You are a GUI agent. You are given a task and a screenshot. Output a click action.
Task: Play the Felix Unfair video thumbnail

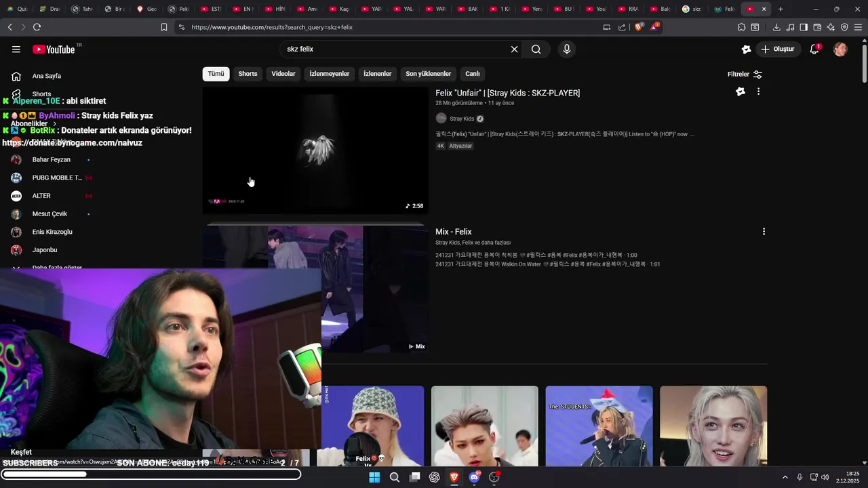click(x=315, y=150)
